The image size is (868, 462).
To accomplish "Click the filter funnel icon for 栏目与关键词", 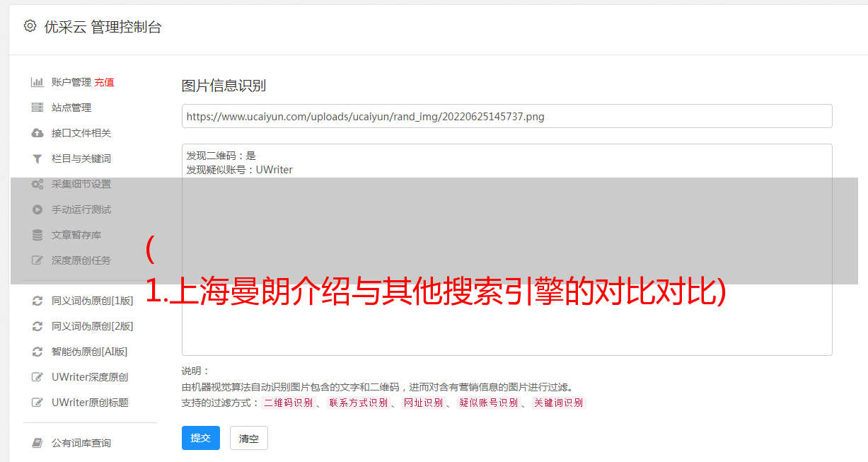I will click(37, 158).
